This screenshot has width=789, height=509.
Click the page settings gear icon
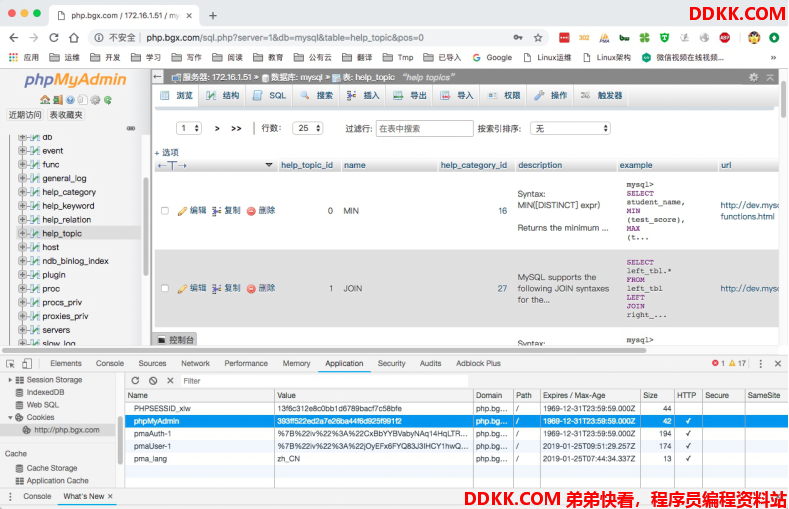pos(753,77)
